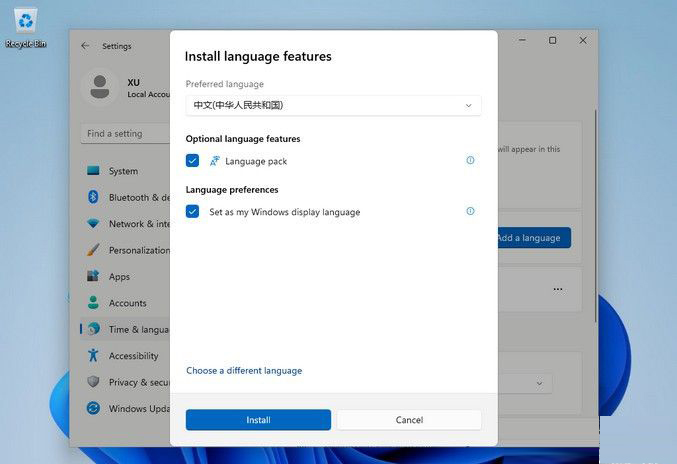This screenshot has height=464, width=677.
Task: Select Apps in the settings sidebar
Action: tap(119, 277)
